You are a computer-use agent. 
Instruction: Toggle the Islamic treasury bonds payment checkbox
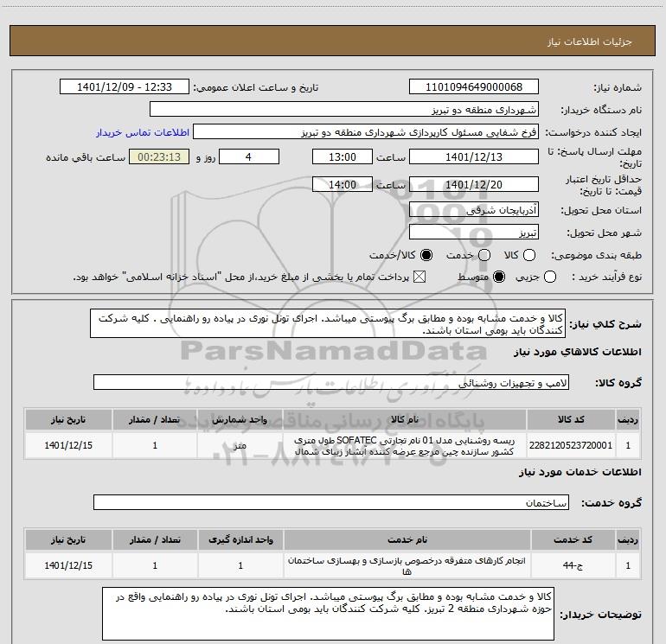(419, 277)
